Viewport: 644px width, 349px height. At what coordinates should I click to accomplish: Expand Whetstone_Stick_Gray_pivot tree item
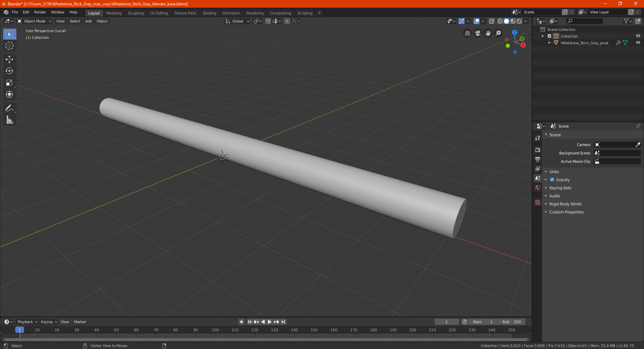(x=549, y=43)
